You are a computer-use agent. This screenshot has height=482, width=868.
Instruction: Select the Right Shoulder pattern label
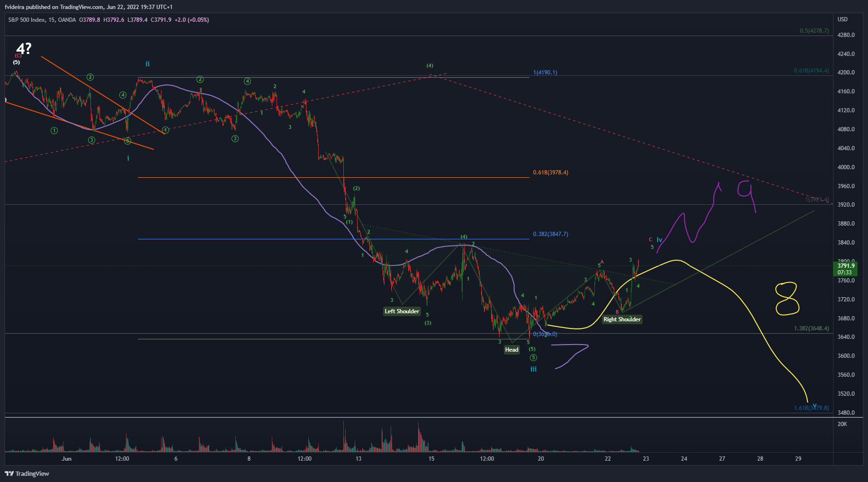[622, 319]
